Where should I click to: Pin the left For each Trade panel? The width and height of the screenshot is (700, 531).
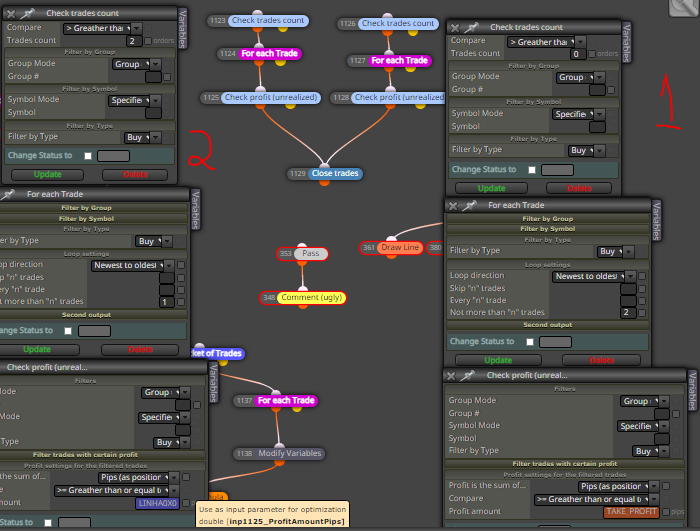8,194
